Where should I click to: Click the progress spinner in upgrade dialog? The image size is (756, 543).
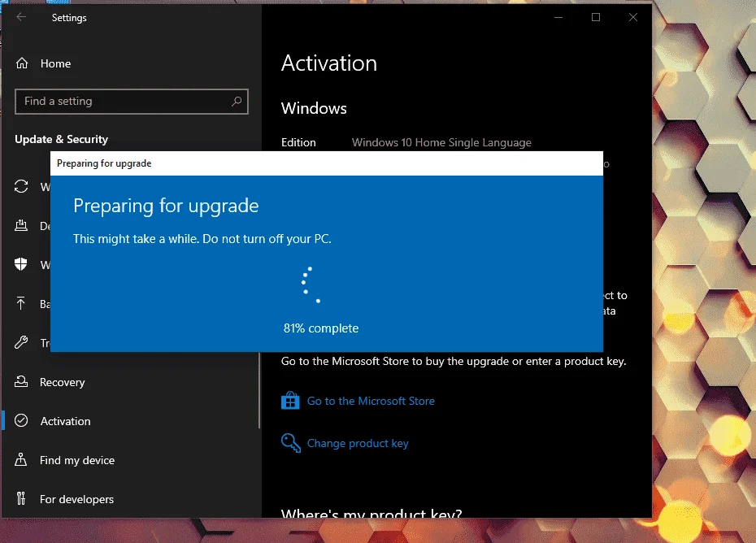coord(310,285)
